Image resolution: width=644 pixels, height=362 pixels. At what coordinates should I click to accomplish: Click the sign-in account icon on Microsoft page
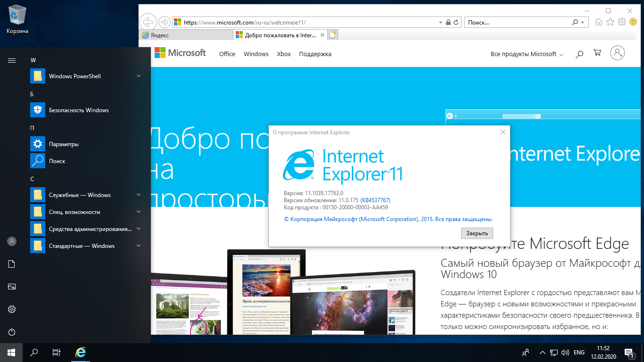[x=618, y=53]
